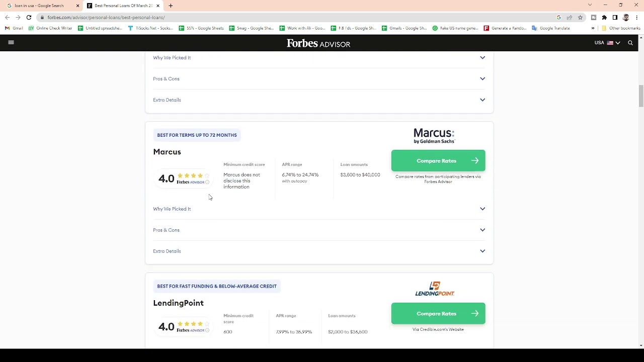Open the site search icon

(630, 43)
